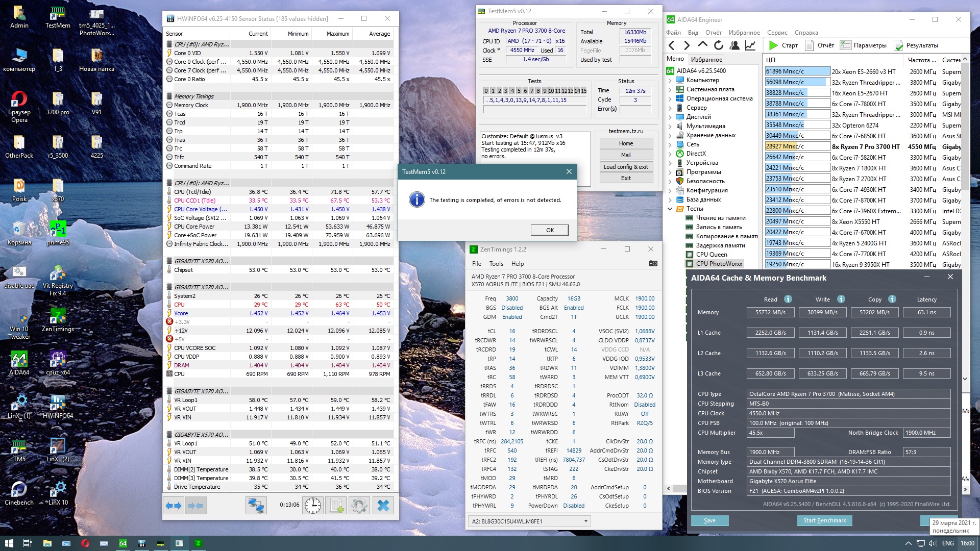Screen dimensions: 980x551
Task: Click ZenTimings camera screenshot icon
Action: click(x=653, y=264)
